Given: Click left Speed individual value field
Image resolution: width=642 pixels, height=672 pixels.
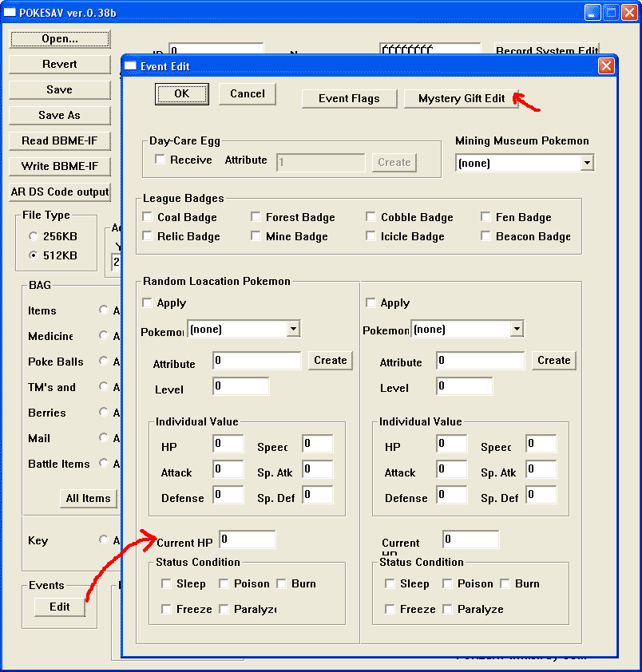Looking at the screenshot, I should point(317,444).
